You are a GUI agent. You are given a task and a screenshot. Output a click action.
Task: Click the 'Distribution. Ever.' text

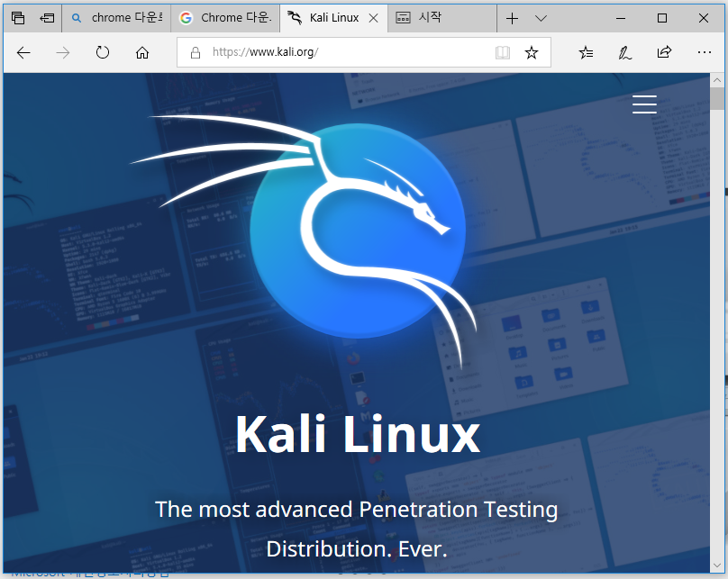(x=357, y=549)
